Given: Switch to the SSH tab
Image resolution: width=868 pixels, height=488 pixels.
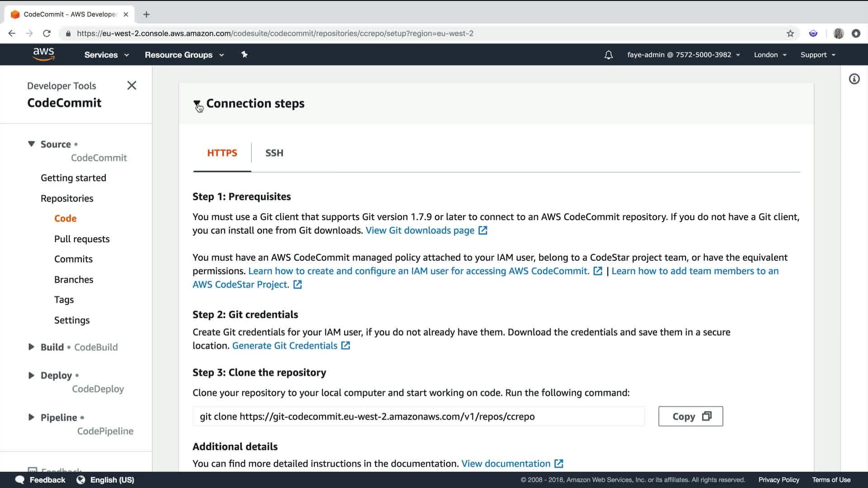Looking at the screenshot, I should coord(274,153).
